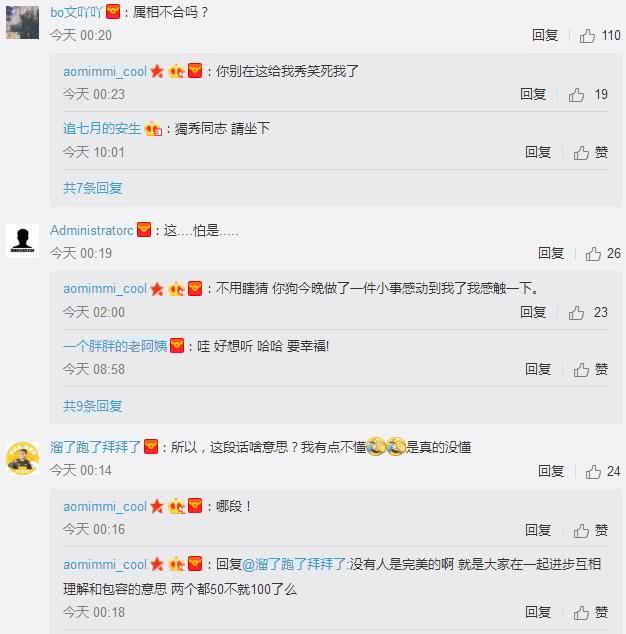
Task: Open bo文吖吖's avatar thumbnail
Action: click(x=23, y=23)
